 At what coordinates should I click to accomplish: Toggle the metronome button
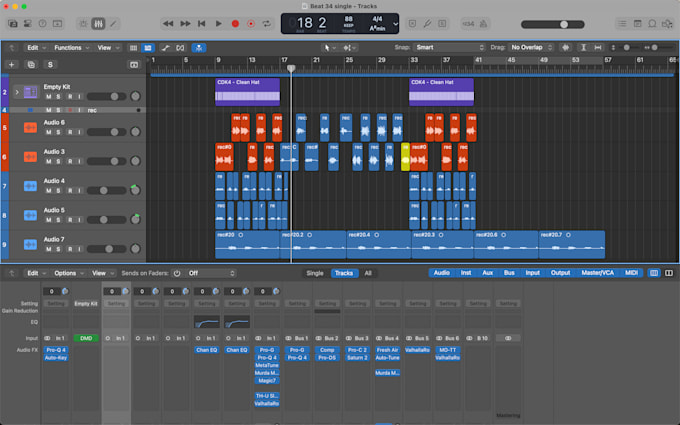[x=484, y=24]
